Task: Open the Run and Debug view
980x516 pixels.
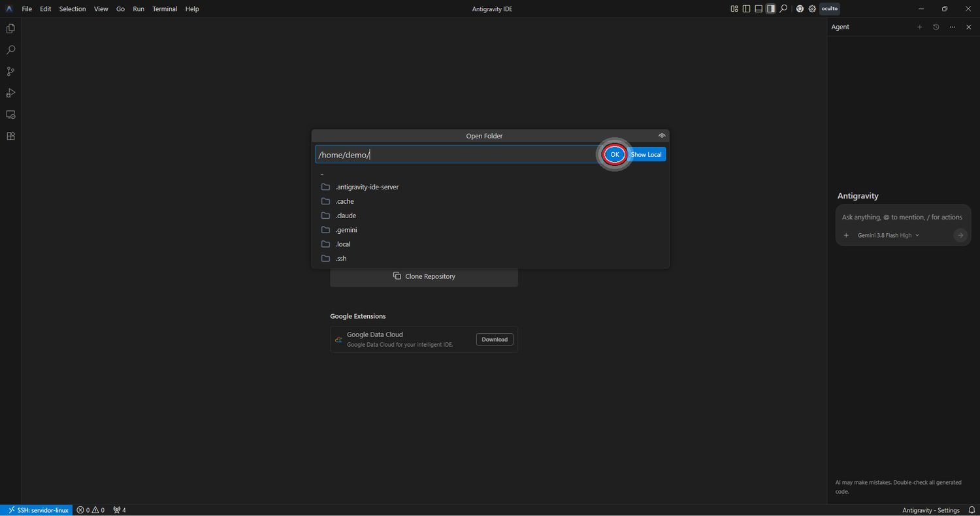Action: coord(10,93)
